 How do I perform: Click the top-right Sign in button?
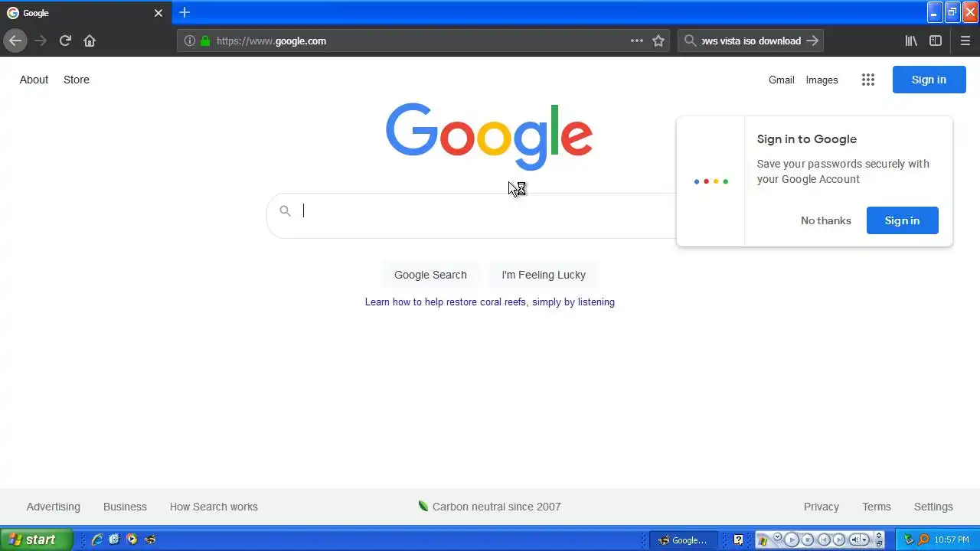pos(929,80)
